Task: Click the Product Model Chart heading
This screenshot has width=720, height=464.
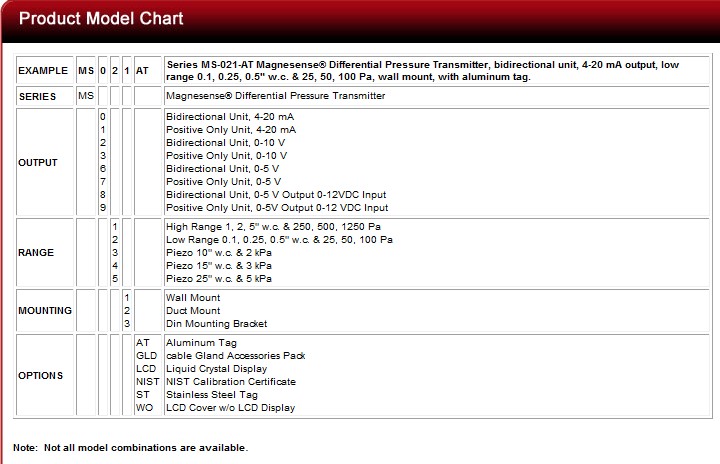Action: pyautogui.click(x=101, y=18)
